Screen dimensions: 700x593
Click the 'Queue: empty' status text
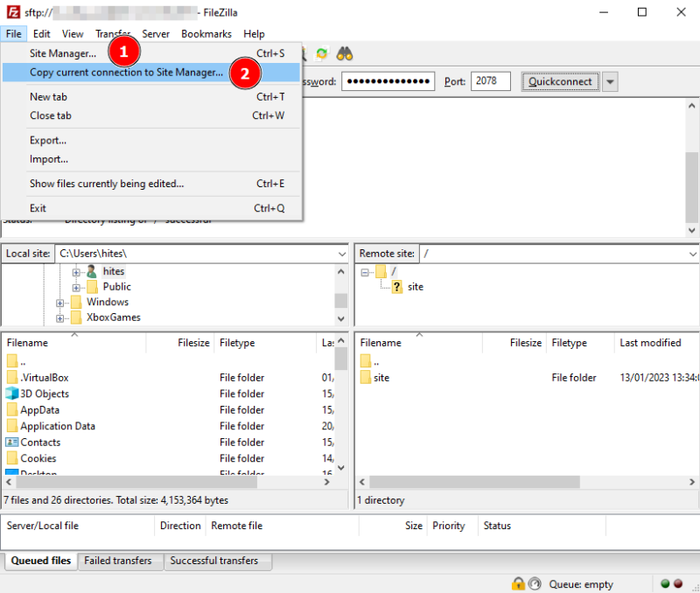click(x=581, y=584)
